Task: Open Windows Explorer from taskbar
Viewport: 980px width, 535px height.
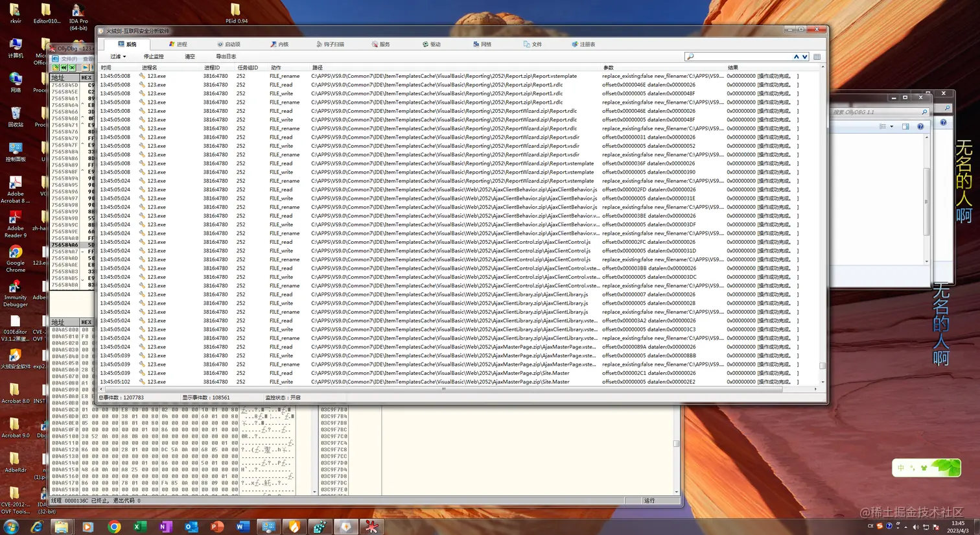Action: (62, 527)
